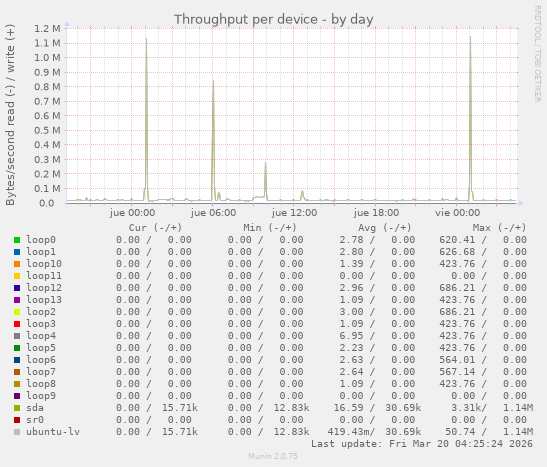Select the loop7 legend label
Image resolution: width=547 pixels, height=467 pixels.
(x=41, y=371)
